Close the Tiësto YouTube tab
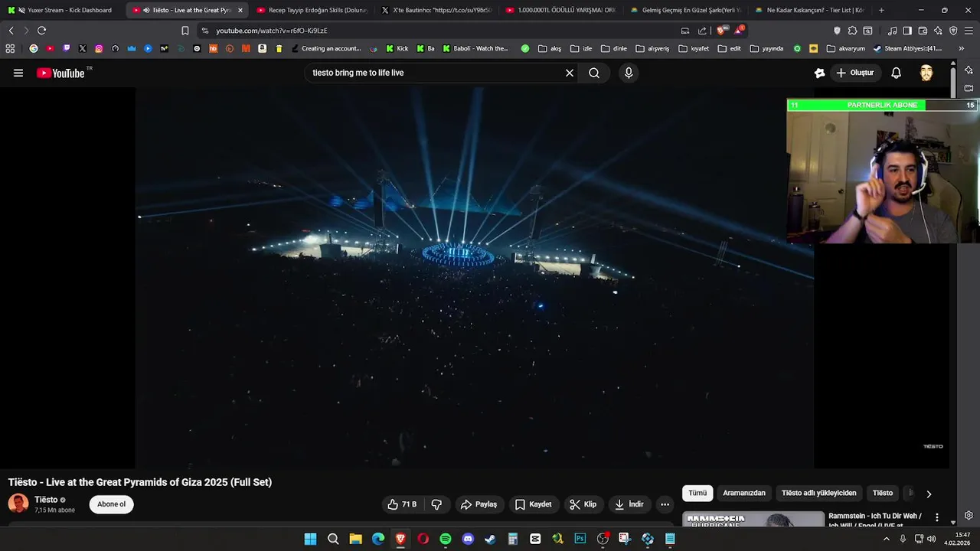Viewport: 980px width, 551px height. [x=240, y=10]
